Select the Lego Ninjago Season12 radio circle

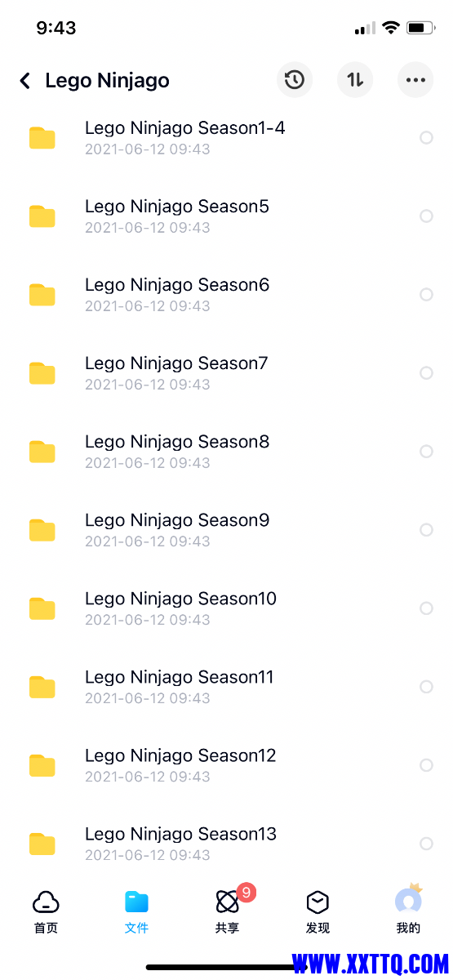pos(426,765)
